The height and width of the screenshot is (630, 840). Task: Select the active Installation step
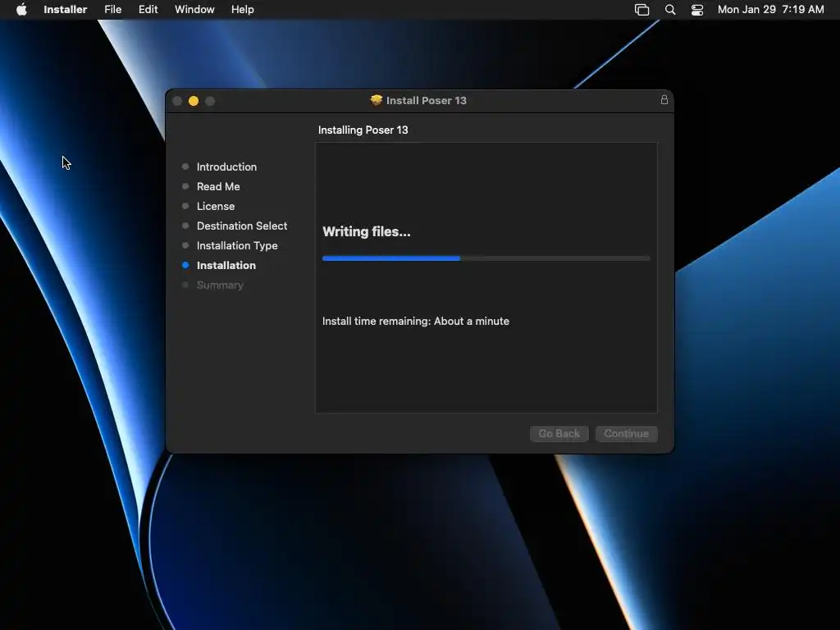[x=226, y=265]
